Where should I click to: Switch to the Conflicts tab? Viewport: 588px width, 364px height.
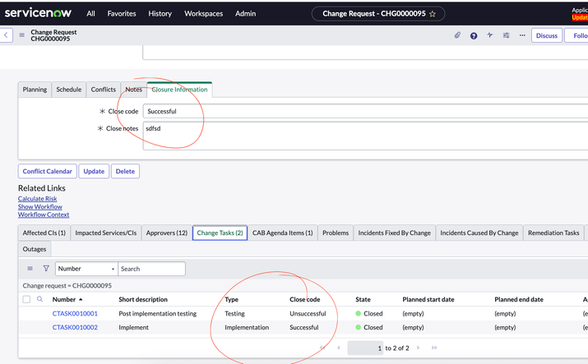click(x=103, y=90)
